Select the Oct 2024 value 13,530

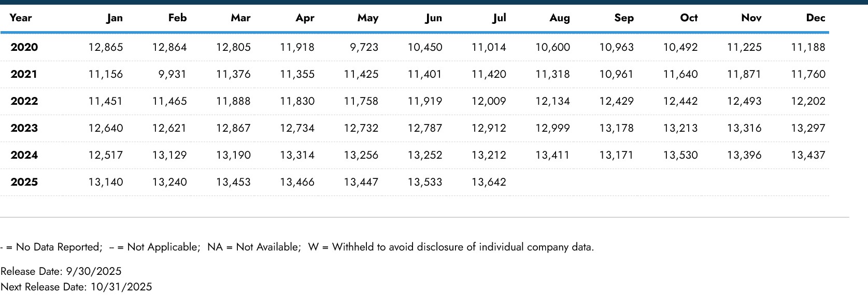click(x=680, y=155)
